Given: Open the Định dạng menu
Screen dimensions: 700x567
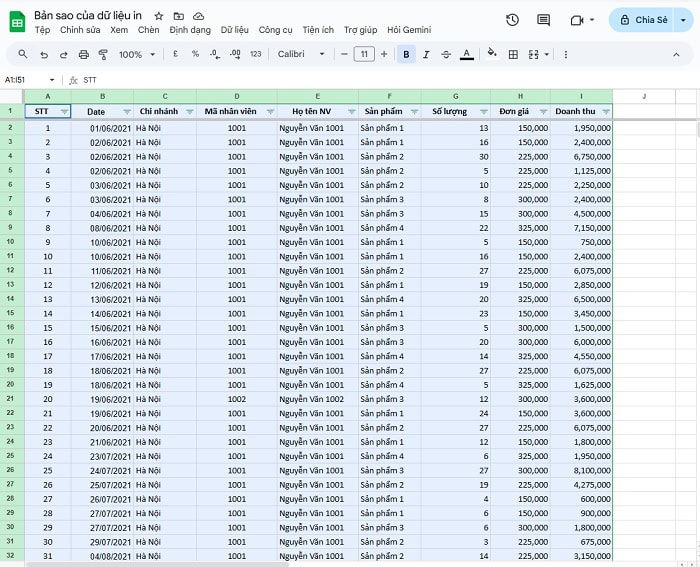Looking at the screenshot, I should point(190,30).
